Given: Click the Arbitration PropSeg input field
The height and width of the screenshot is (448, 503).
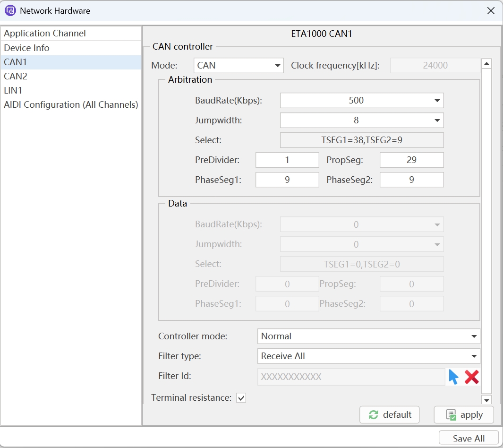Looking at the screenshot, I should pyautogui.click(x=411, y=160).
